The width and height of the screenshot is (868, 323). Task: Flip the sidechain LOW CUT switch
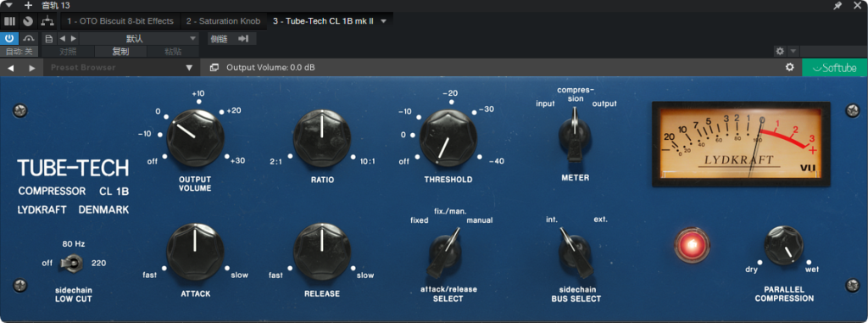pos(72,263)
